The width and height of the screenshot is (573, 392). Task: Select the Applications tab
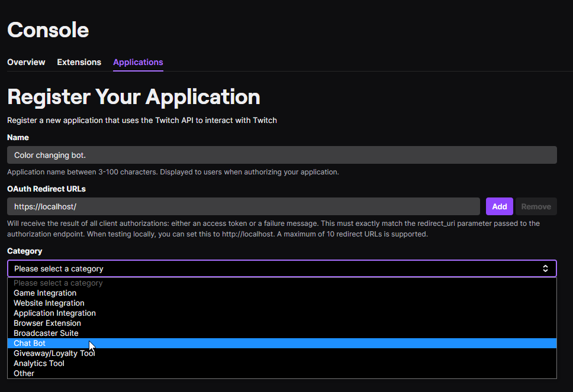[x=138, y=62]
